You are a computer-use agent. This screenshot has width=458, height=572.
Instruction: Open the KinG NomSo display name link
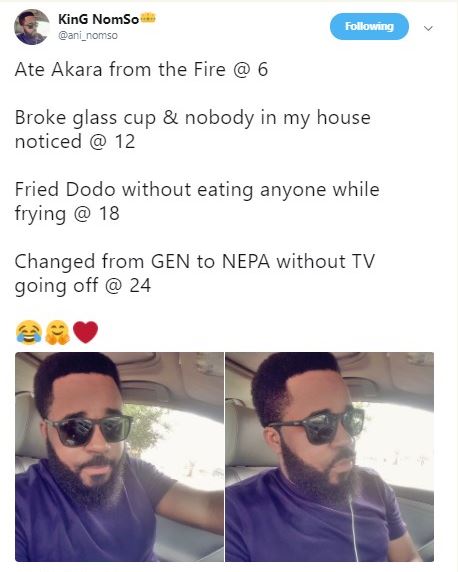[x=99, y=19]
